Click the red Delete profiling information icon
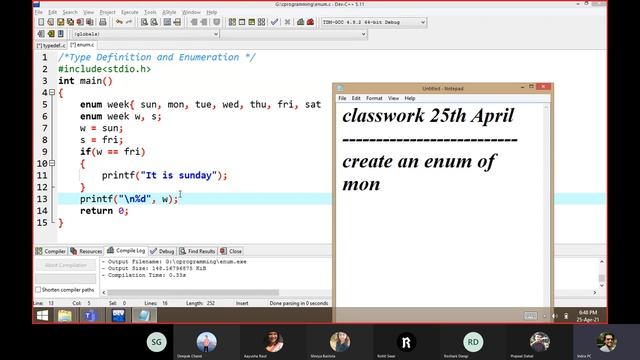 click(310, 22)
